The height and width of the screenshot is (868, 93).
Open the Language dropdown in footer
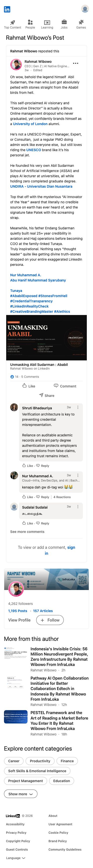(x=15, y=858)
